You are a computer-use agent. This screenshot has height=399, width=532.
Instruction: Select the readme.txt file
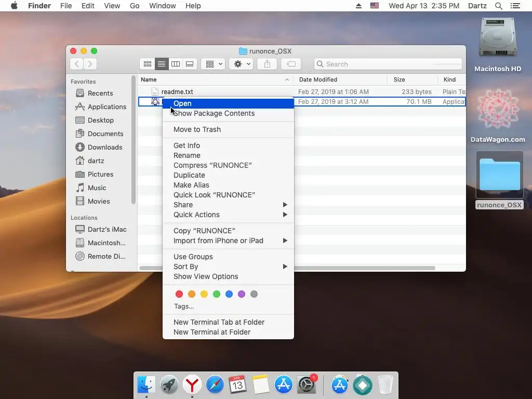point(177,91)
